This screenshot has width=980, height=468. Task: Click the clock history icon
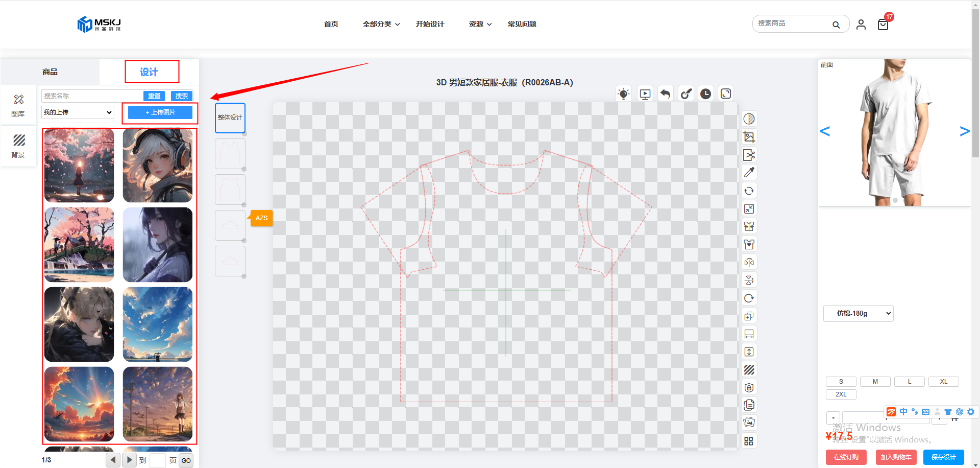pyautogui.click(x=705, y=94)
